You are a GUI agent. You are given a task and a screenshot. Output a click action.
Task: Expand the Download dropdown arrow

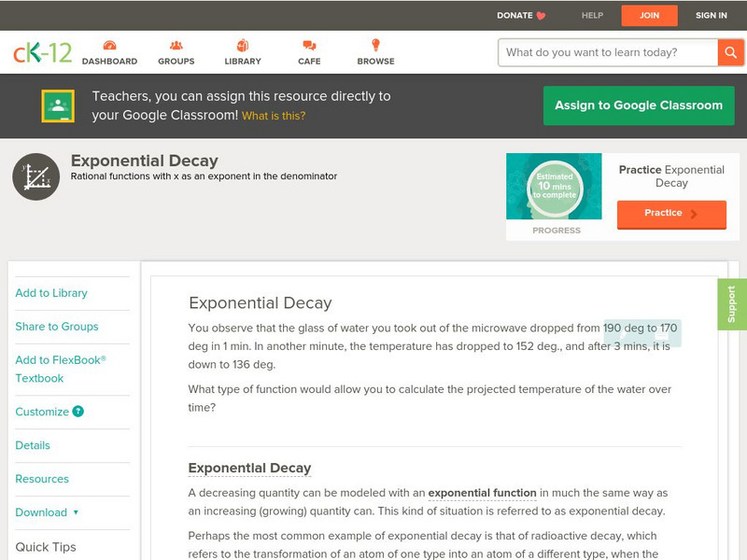click(76, 512)
